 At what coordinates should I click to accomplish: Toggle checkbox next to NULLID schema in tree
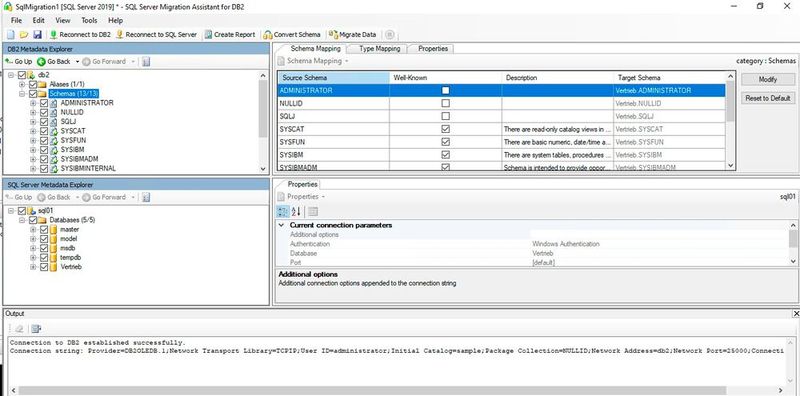[44, 112]
